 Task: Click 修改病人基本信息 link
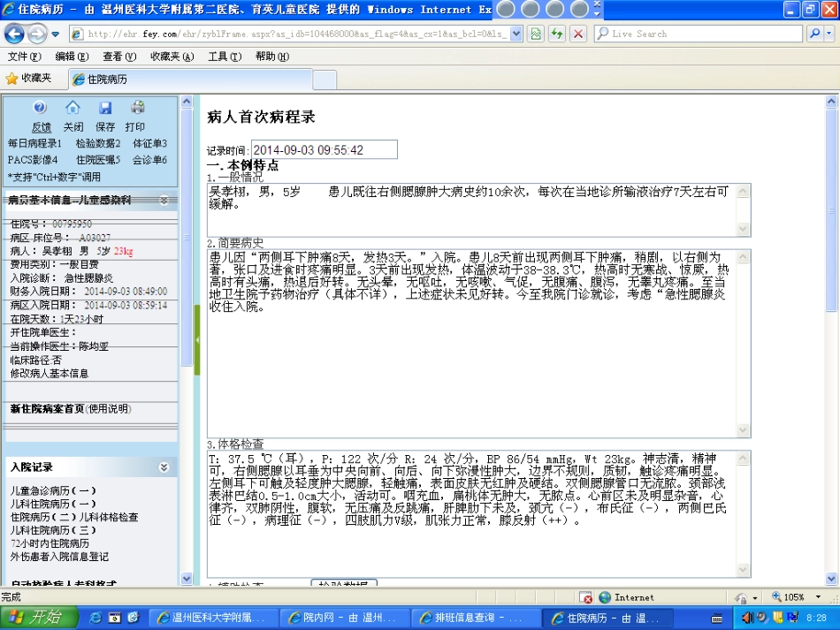[50, 374]
